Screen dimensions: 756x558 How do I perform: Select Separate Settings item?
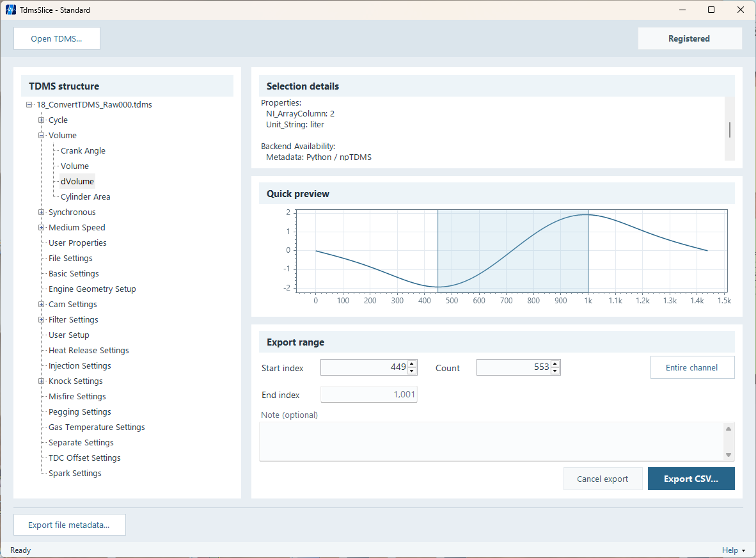pos(81,443)
